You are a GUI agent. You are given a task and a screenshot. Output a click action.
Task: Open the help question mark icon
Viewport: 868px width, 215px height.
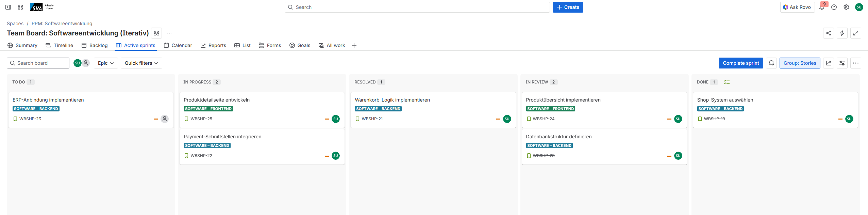point(834,7)
